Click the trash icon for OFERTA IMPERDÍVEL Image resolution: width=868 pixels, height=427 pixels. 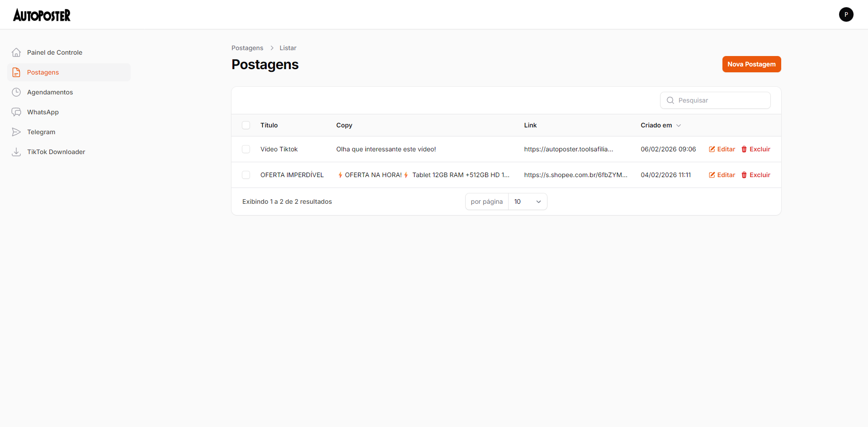744,175
